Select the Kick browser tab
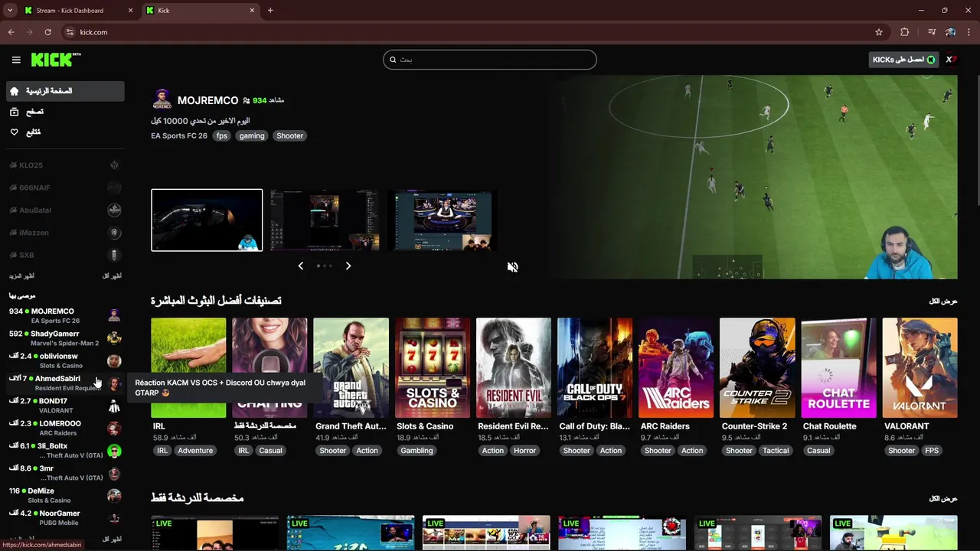The image size is (980, 551). 201,11
